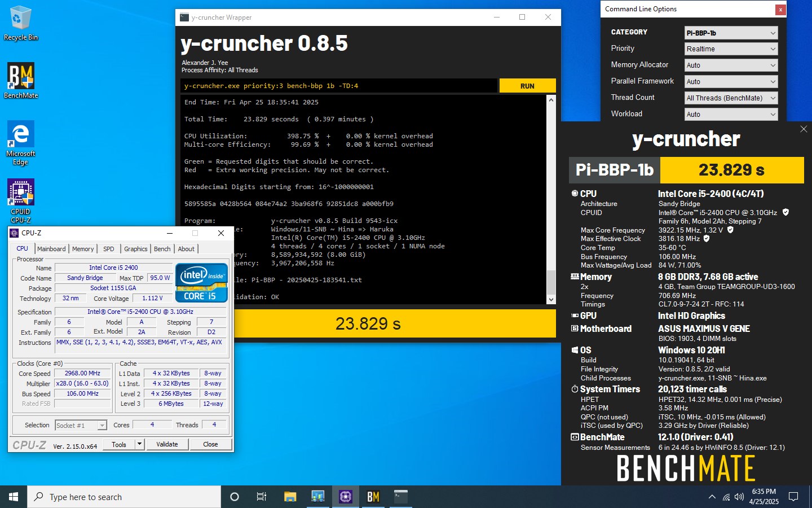Screen dimensions: 812x508
Task: Open the notification center icon
Action: (793, 497)
